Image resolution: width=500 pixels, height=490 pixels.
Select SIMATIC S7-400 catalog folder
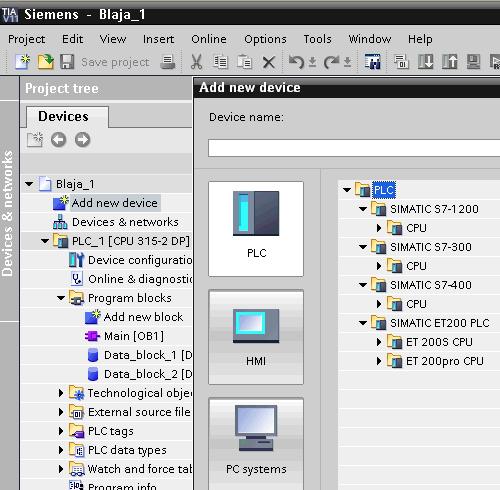point(431,285)
